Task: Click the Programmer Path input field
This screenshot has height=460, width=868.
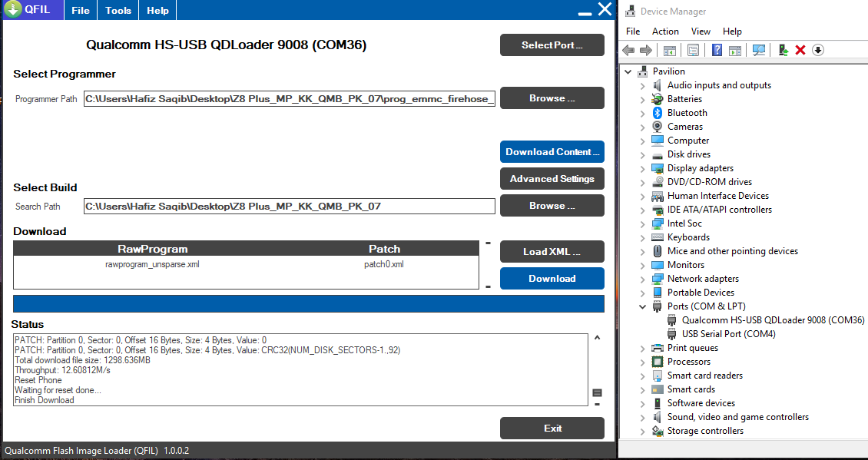Action: (x=290, y=99)
